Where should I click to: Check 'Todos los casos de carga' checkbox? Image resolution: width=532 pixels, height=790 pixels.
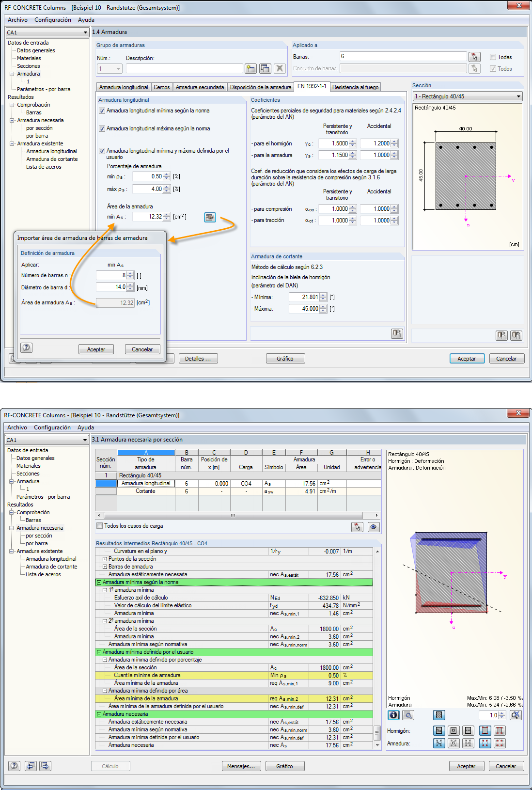click(x=100, y=526)
